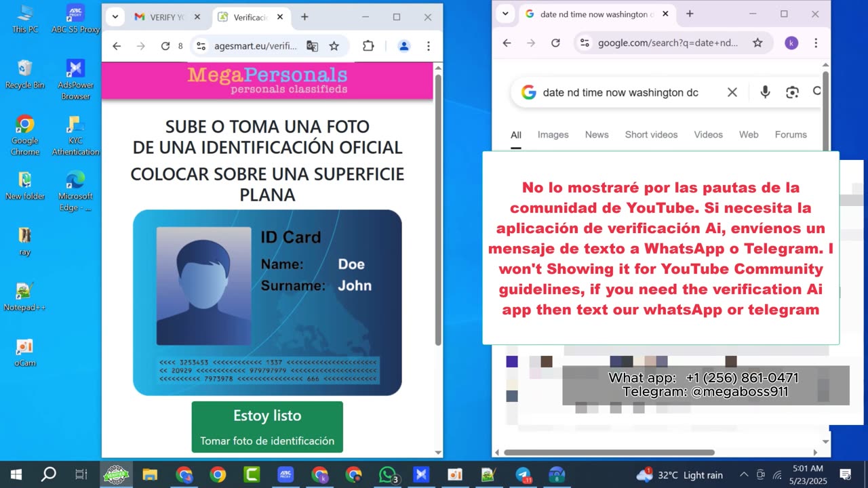Open oCam desktop shortcut
The image size is (868, 488).
[x=25, y=352]
